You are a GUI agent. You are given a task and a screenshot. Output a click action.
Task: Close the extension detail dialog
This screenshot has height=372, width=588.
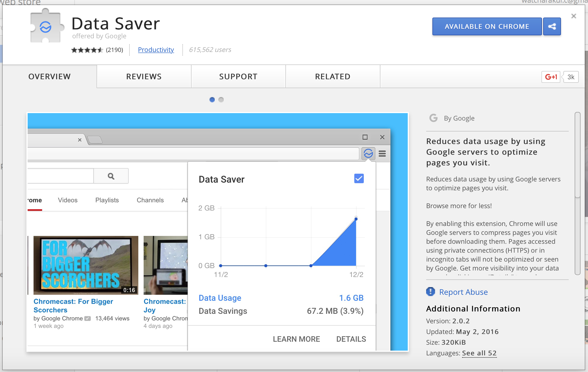pos(574,16)
